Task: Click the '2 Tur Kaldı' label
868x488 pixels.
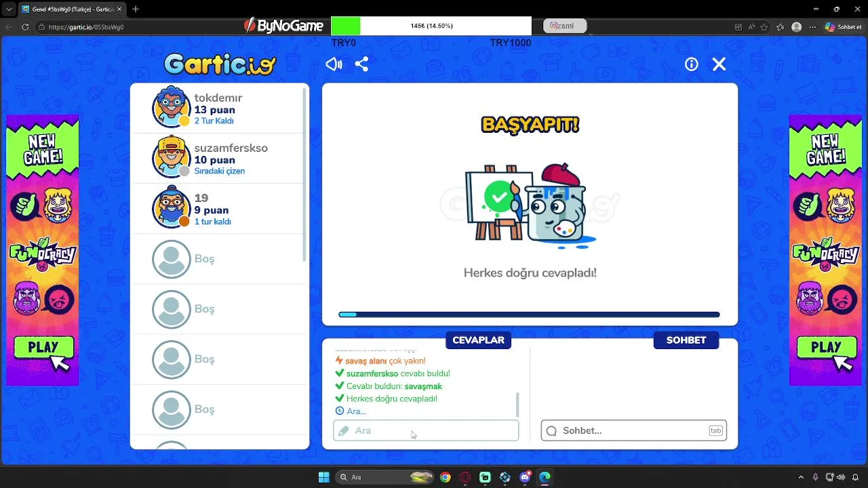Action: (x=214, y=121)
